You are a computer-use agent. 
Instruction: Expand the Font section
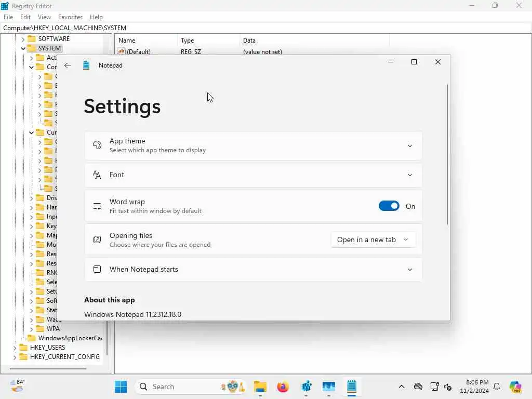410,175
